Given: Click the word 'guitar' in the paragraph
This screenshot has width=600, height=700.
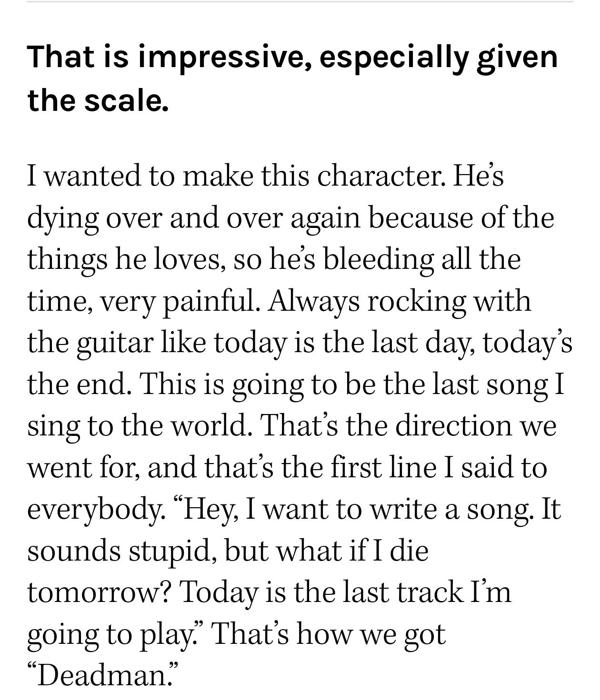Looking at the screenshot, I should tap(114, 344).
